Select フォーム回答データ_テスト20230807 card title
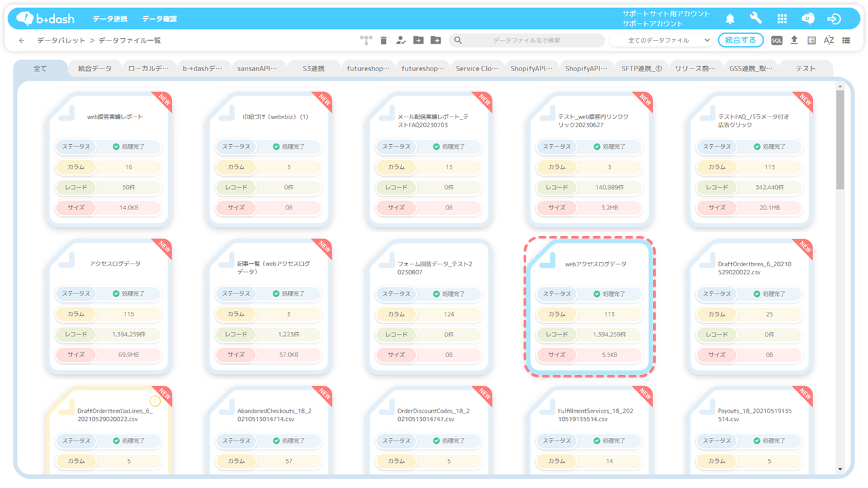868x488 pixels. pos(435,268)
